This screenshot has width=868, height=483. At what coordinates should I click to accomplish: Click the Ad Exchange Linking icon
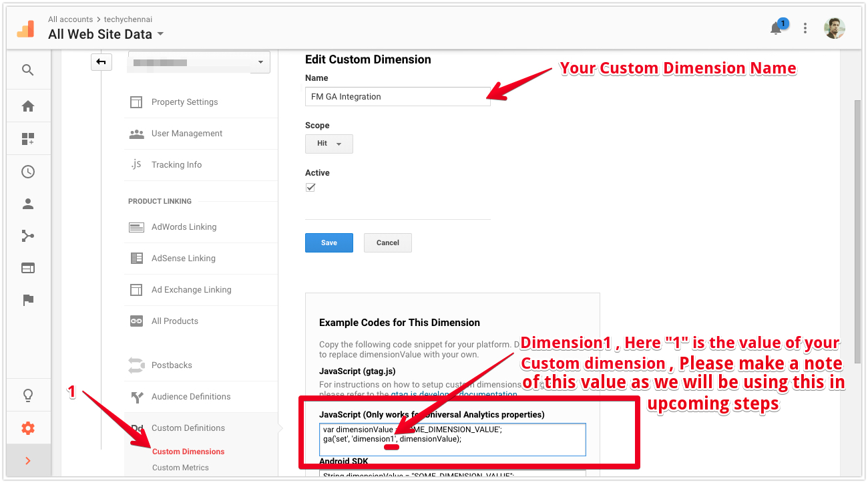tap(136, 290)
